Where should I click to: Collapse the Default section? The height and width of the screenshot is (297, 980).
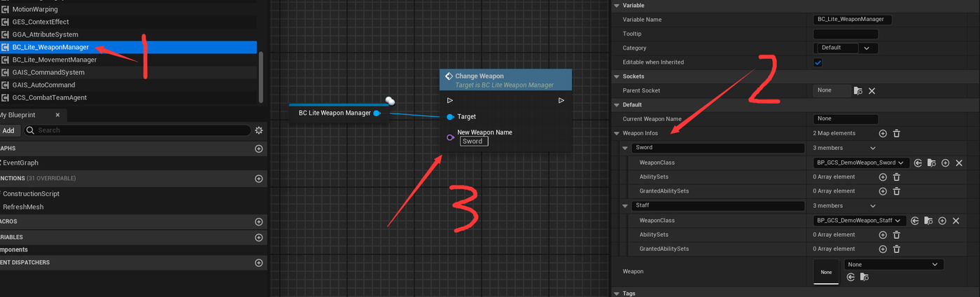(617, 105)
